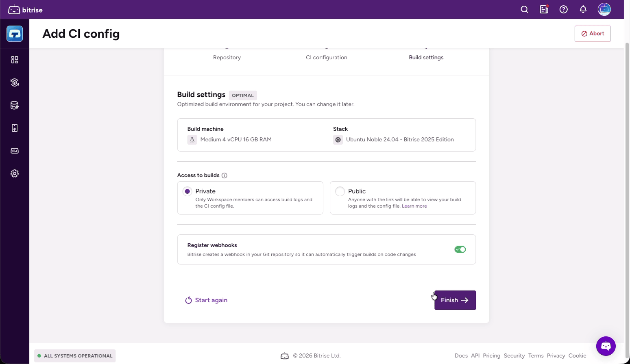Go to the Build settings step

[426, 57]
